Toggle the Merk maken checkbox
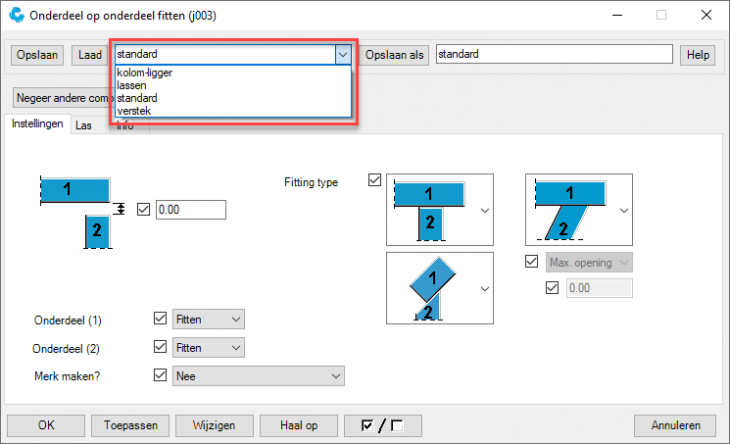 pos(160,375)
